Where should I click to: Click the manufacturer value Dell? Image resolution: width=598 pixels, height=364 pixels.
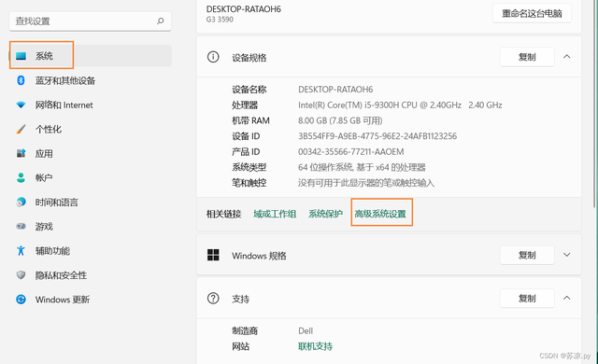(306, 330)
